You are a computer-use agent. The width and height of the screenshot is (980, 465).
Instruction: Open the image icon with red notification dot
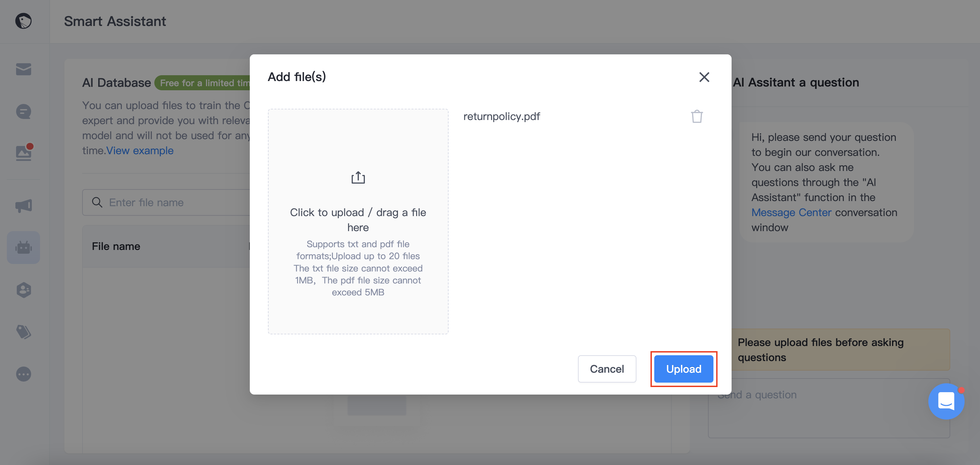(24, 152)
